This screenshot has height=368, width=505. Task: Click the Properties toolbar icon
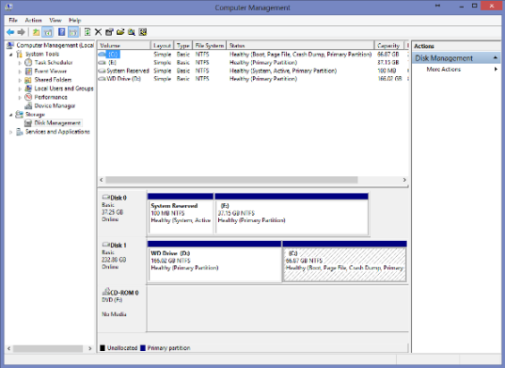pyautogui.click(x=109, y=32)
